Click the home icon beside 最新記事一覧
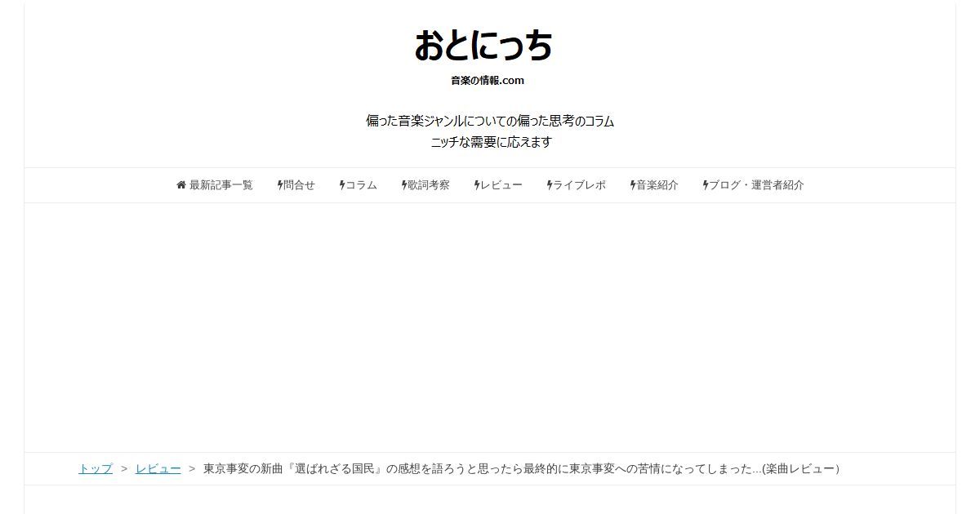 (181, 185)
